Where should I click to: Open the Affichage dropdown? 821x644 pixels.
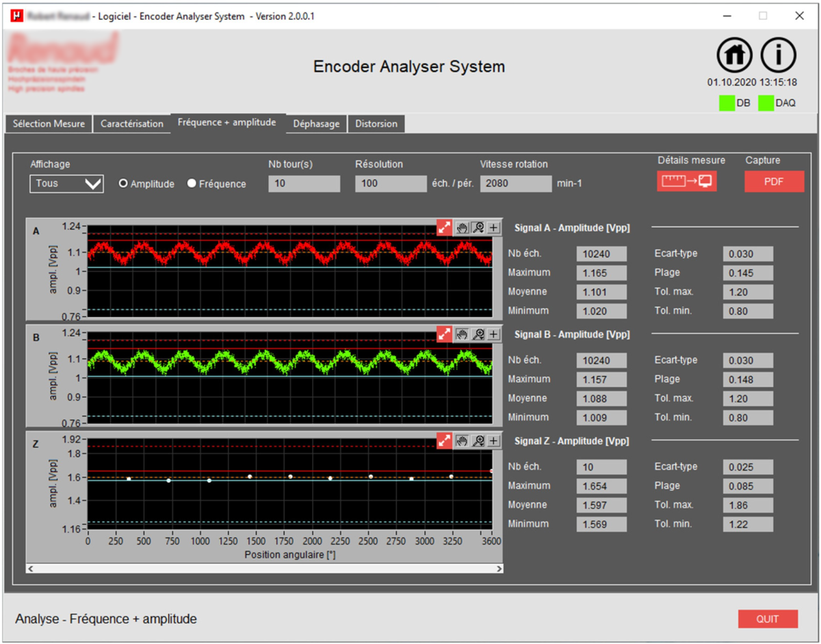coord(66,184)
